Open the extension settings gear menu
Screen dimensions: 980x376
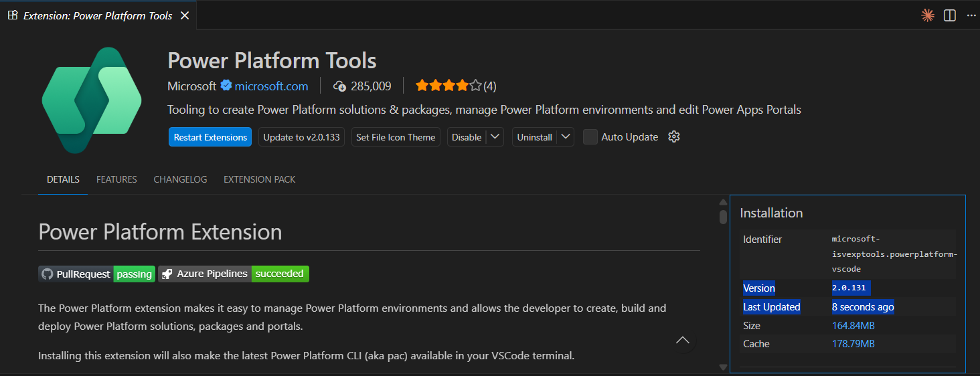pos(674,137)
